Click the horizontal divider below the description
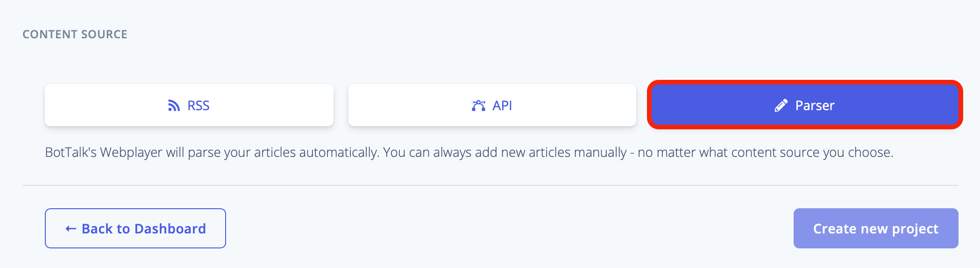The height and width of the screenshot is (268, 980). (490, 185)
